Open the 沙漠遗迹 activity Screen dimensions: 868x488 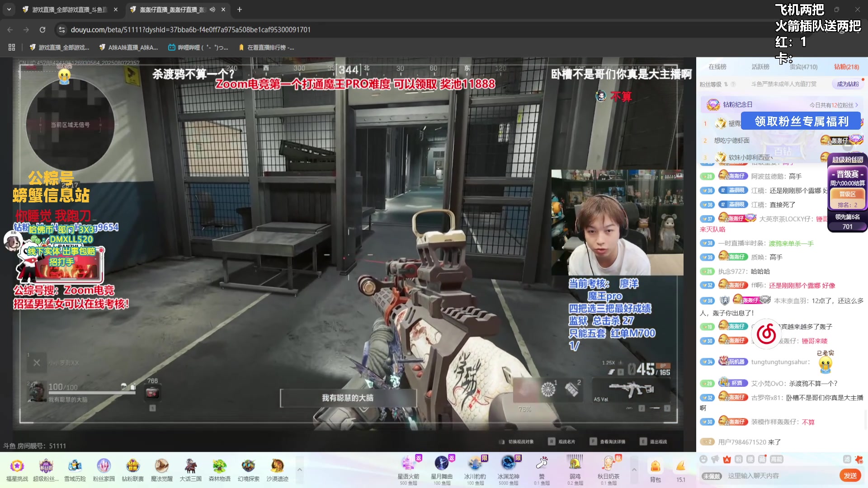pyautogui.click(x=277, y=470)
